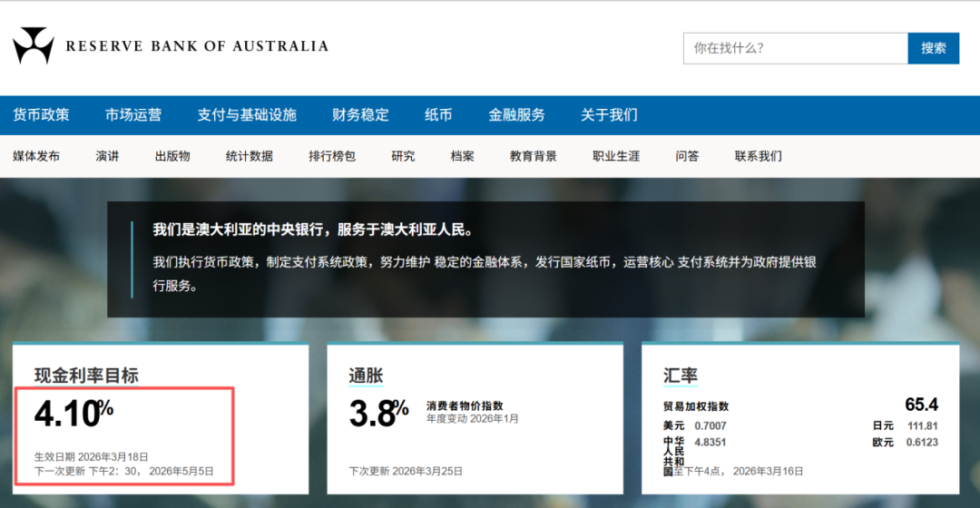Open the 市场运营 menu
The height and width of the screenshot is (508, 980).
[133, 115]
